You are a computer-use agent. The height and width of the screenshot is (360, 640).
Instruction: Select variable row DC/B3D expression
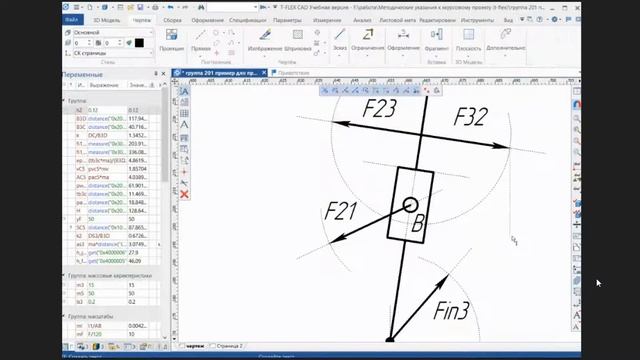(107, 135)
